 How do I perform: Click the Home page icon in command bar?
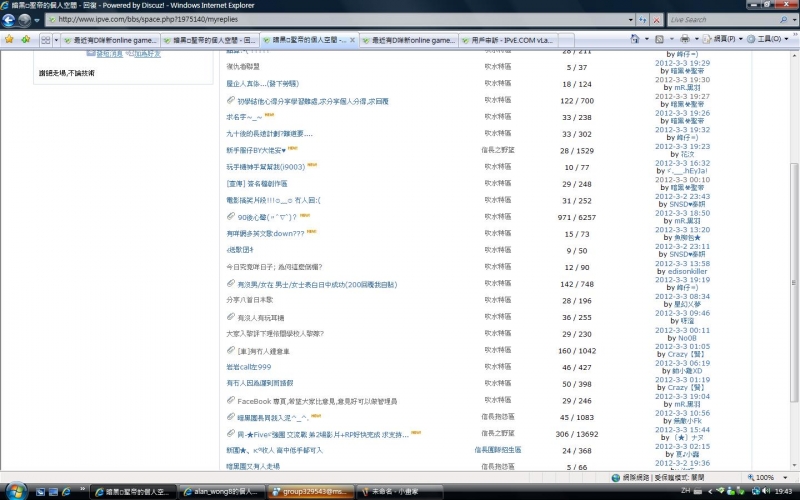click(x=635, y=39)
